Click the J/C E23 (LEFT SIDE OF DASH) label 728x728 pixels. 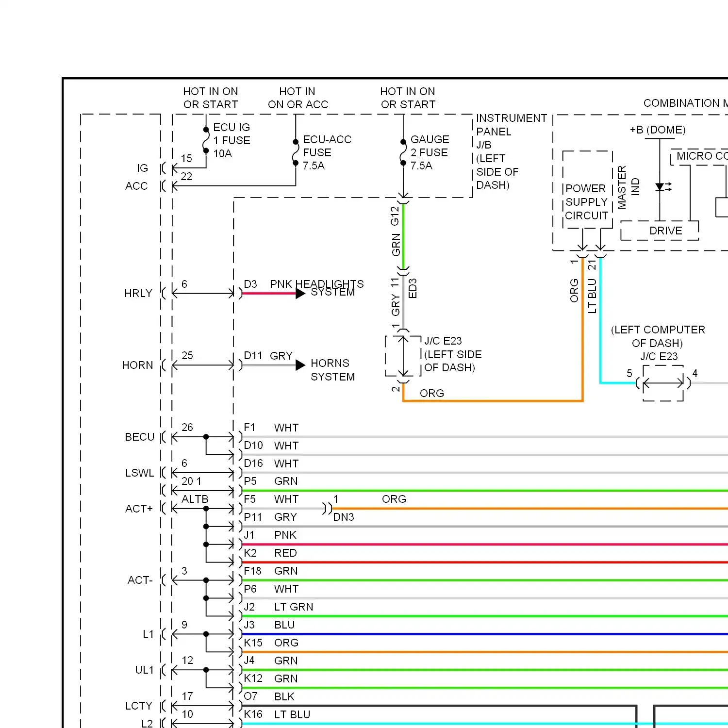tap(453, 354)
